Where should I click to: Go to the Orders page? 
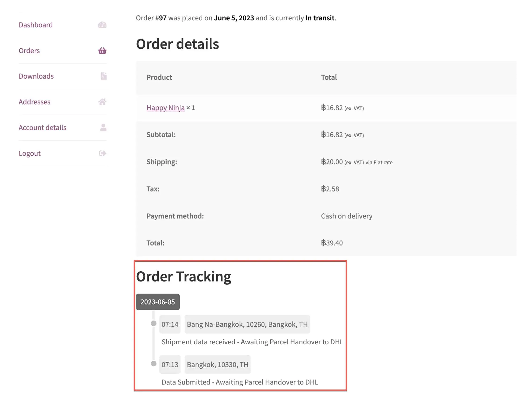point(29,51)
